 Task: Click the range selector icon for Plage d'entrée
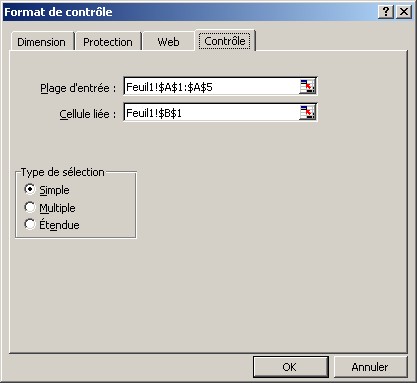(x=307, y=87)
